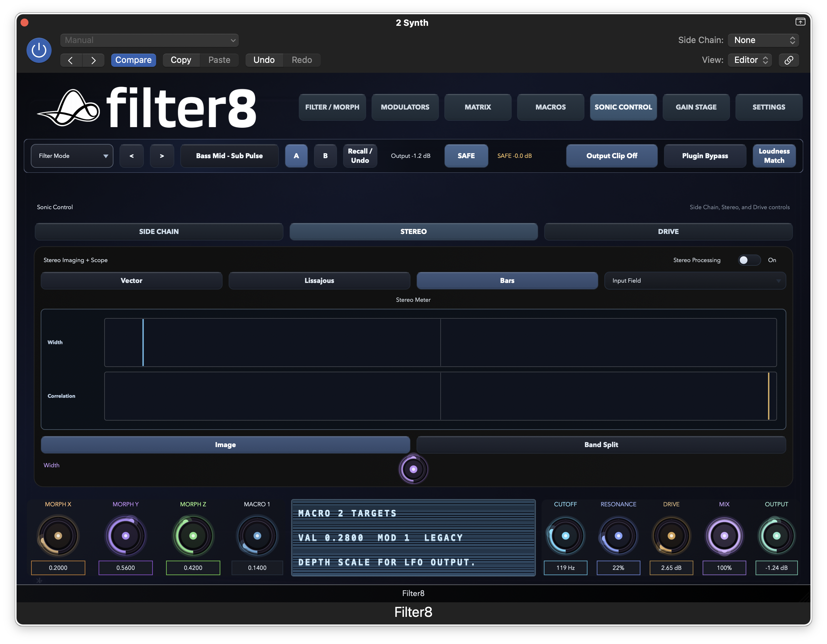The image size is (827, 644).
Task: Click the Macro 2 Targets display
Action: pyautogui.click(x=413, y=537)
